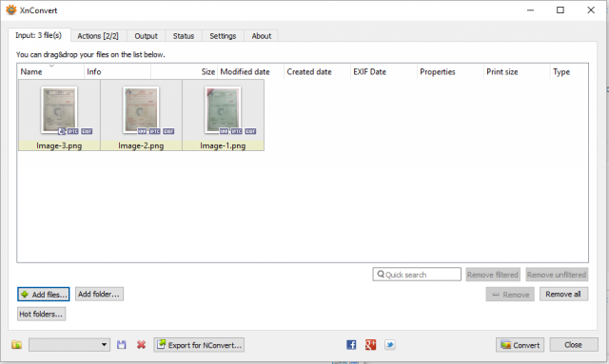Select the Image-2.png thumbnail
Viewport: 609px width, 364px height.
click(141, 115)
